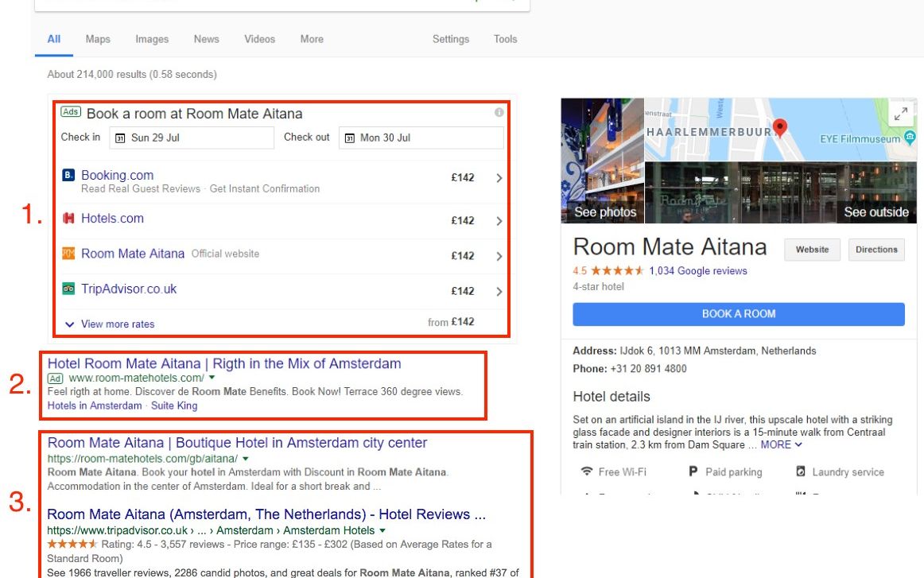
Task: Switch to the All search tab
Action: coord(53,39)
